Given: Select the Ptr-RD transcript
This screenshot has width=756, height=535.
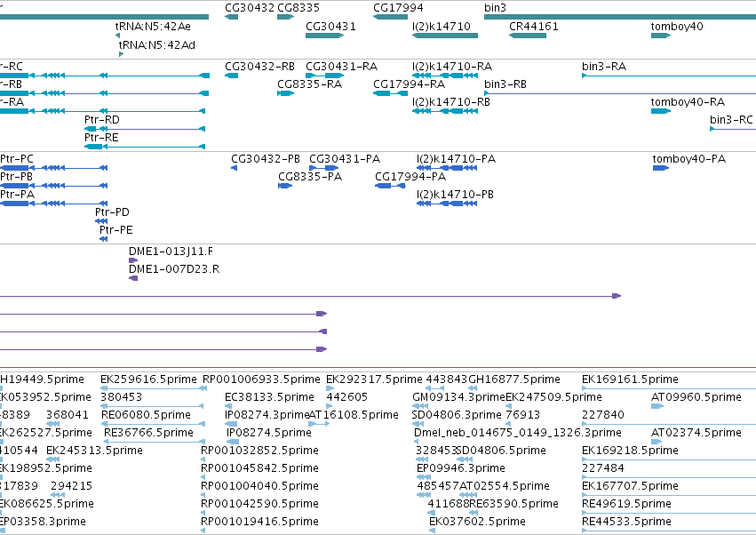Looking at the screenshot, I should 145,129.
